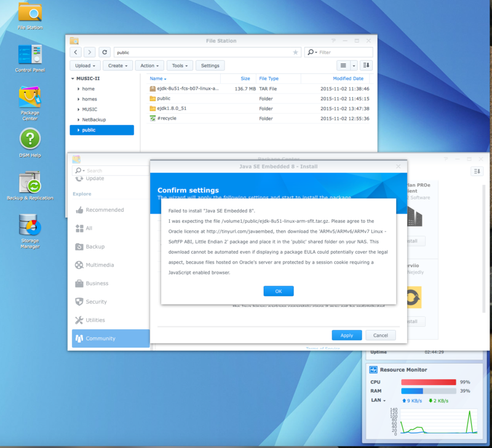The image size is (492, 448).
Task: Select public folder in tree
Action: [x=101, y=130]
